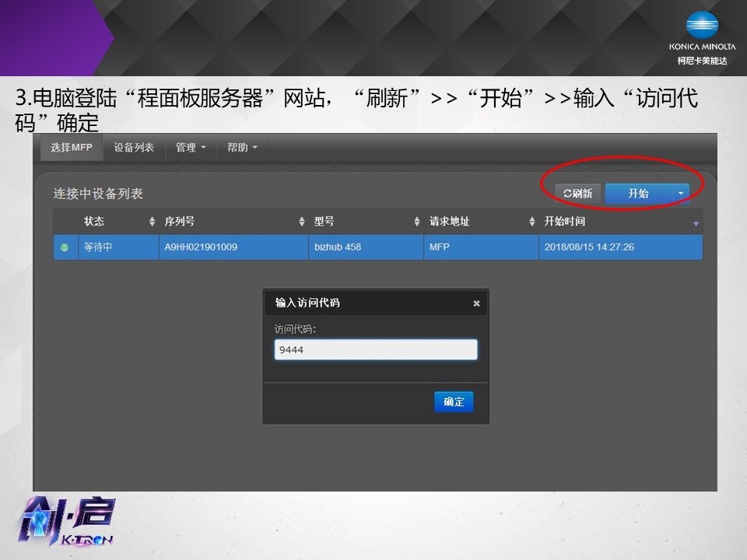Focus the 访问代码 input field
The height and width of the screenshot is (560, 747).
(375, 350)
